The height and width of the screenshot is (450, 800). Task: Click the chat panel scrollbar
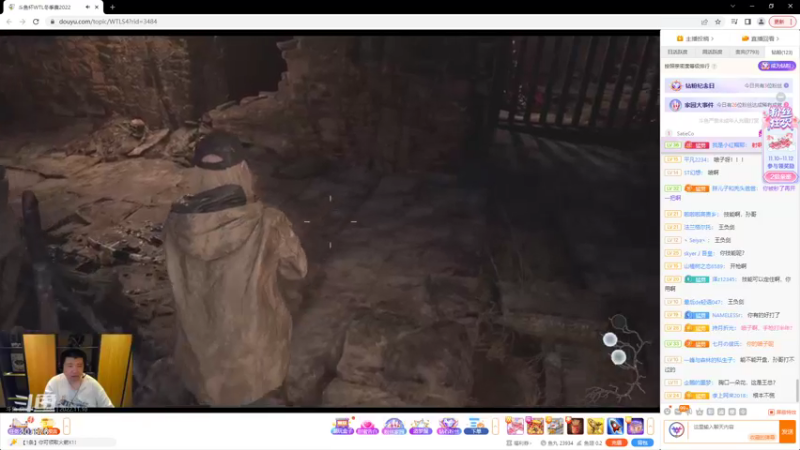coord(797,390)
